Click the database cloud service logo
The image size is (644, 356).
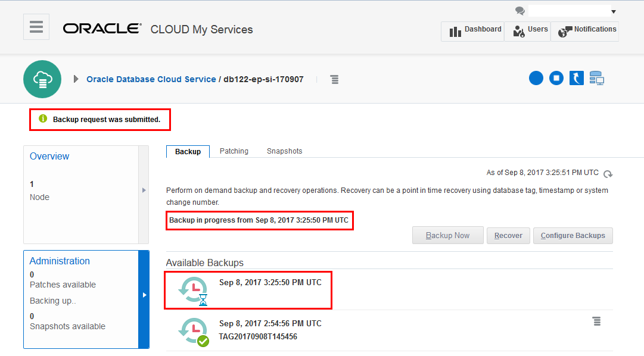(x=42, y=79)
